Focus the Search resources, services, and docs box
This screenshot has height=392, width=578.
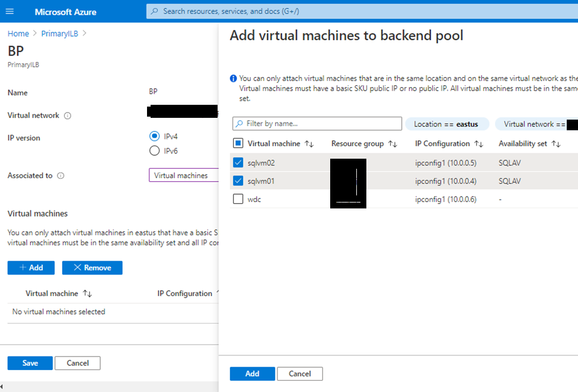[x=362, y=11]
